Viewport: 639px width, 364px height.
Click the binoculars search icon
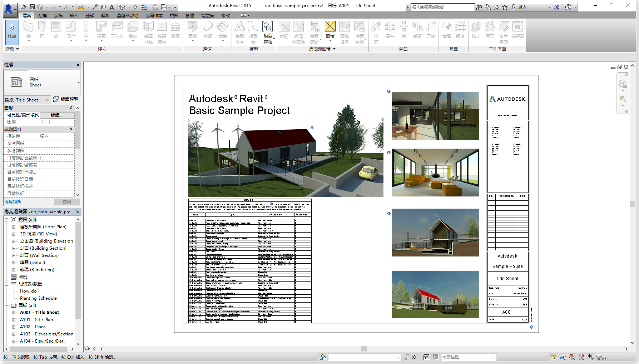[x=479, y=7]
